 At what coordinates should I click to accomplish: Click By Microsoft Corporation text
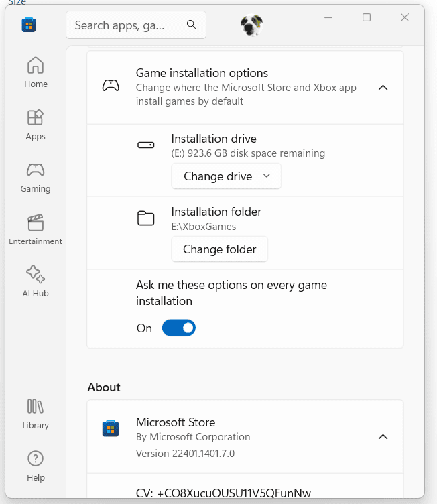[193, 437]
